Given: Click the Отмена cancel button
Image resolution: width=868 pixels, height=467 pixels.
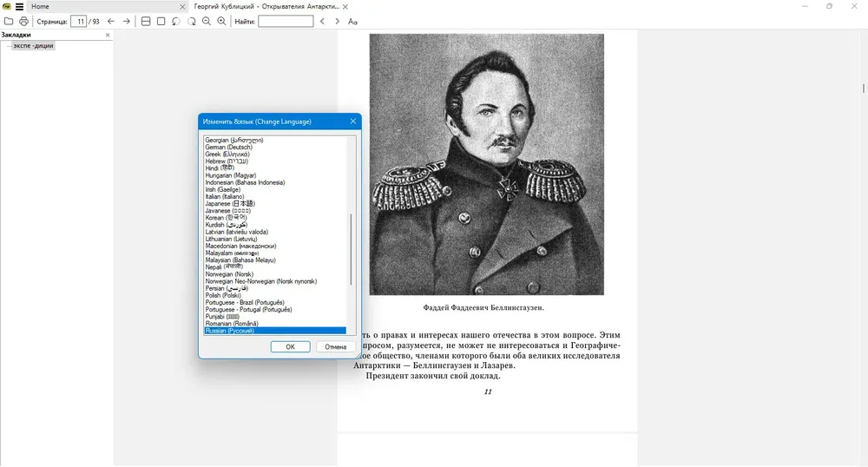Looking at the screenshot, I should pos(335,346).
